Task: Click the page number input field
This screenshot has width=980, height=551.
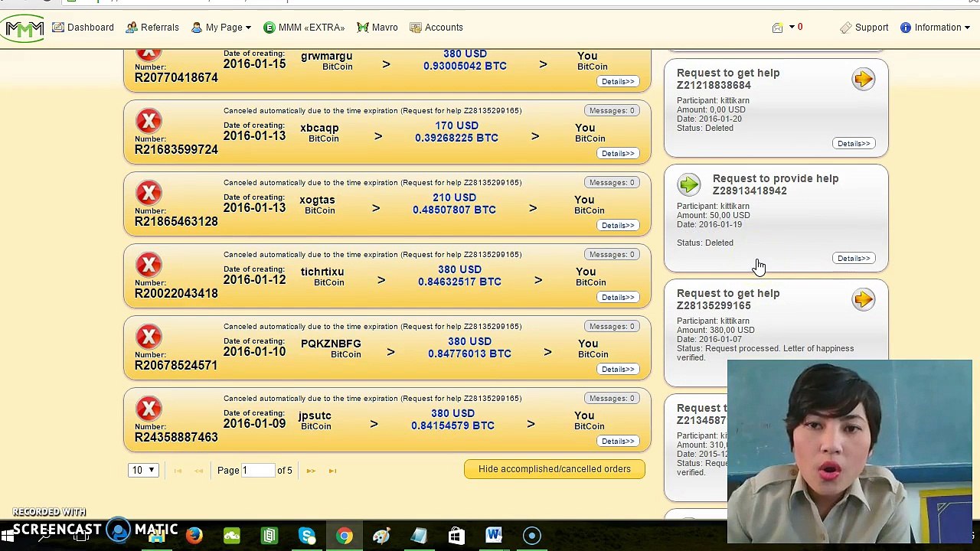Action: (x=258, y=470)
